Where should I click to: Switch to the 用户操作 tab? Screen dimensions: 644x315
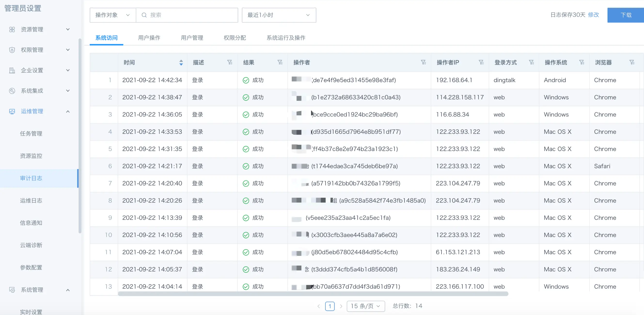point(149,38)
